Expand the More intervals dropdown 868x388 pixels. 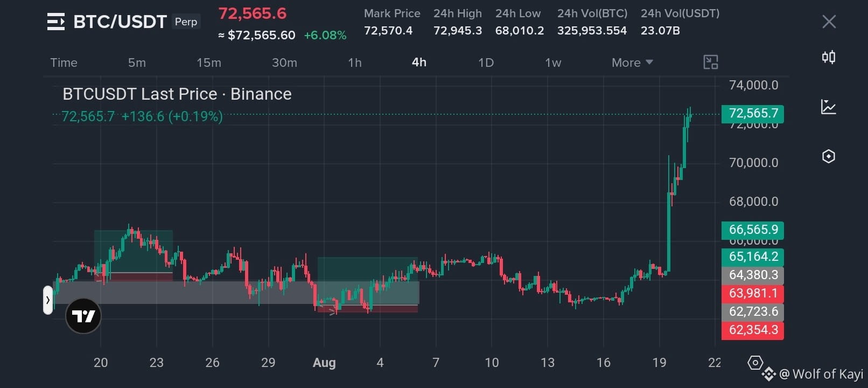click(632, 63)
